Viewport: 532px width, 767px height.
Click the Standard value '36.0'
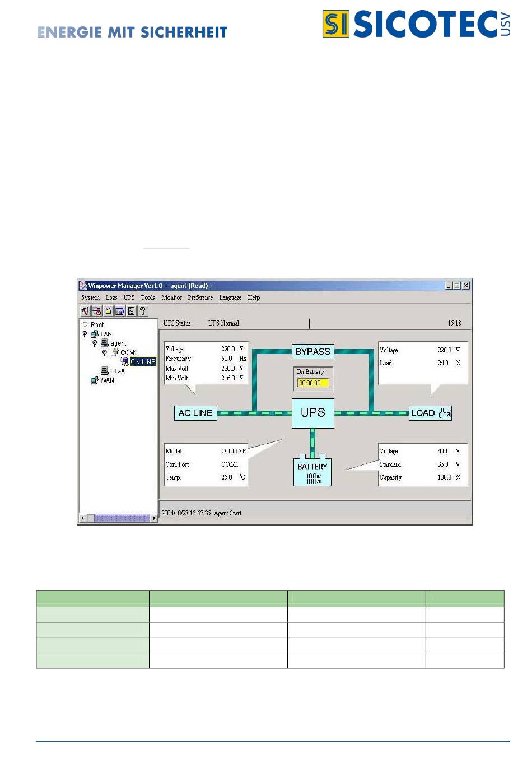click(443, 464)
